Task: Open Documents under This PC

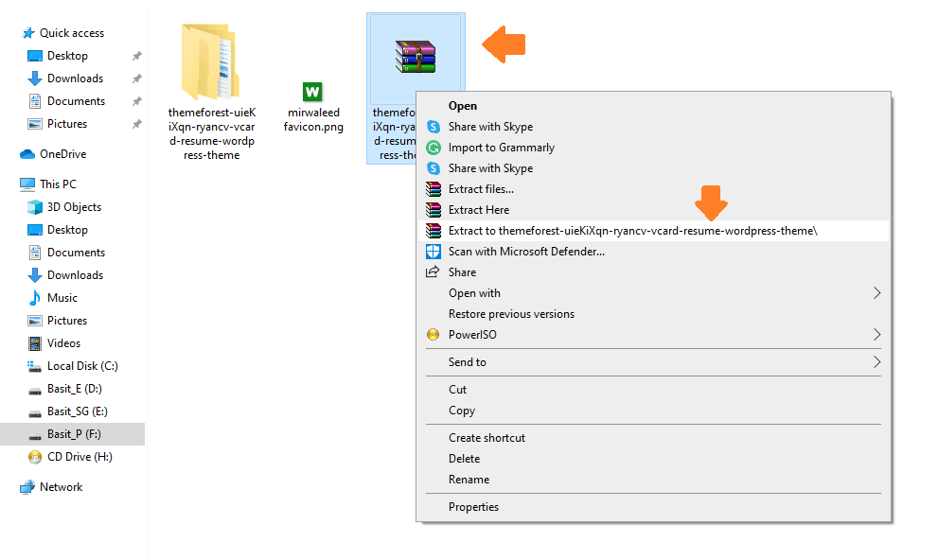Action: [x=72, y=253]
